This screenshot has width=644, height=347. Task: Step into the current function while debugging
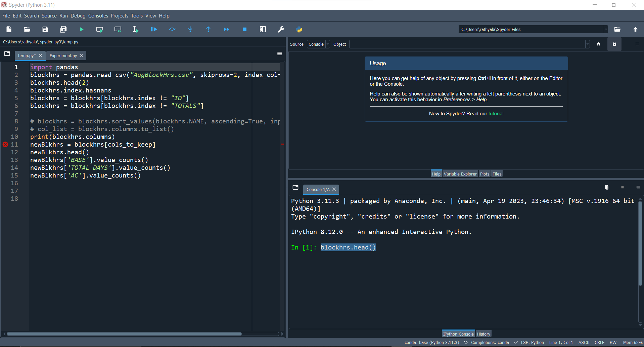[190, 29]
